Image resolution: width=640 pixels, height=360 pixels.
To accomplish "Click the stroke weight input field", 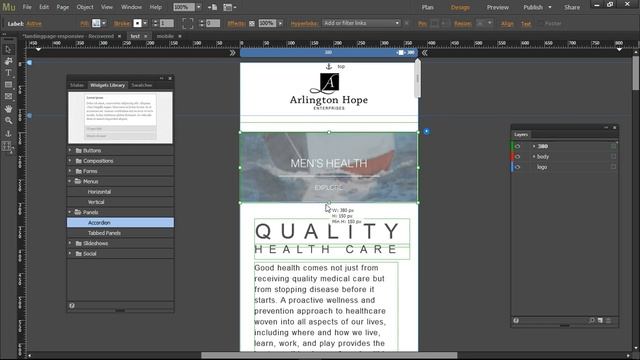I will tap(167, 23).
